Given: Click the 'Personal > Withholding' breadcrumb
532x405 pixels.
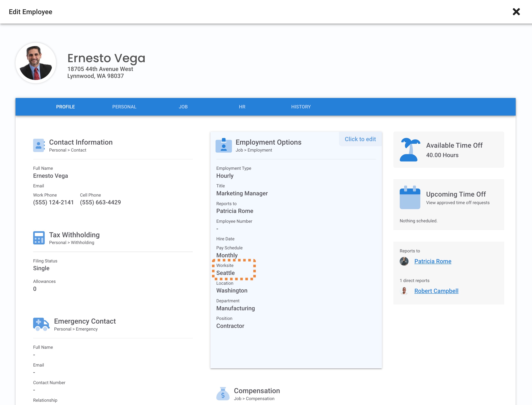Looking at the screenshot, I should (x=72, y=243).
